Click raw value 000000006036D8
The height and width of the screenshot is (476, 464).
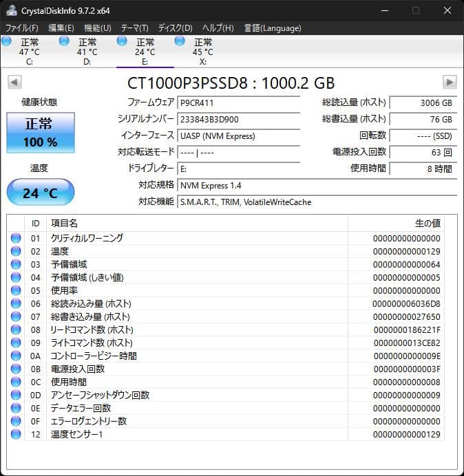tap(406, 303)
